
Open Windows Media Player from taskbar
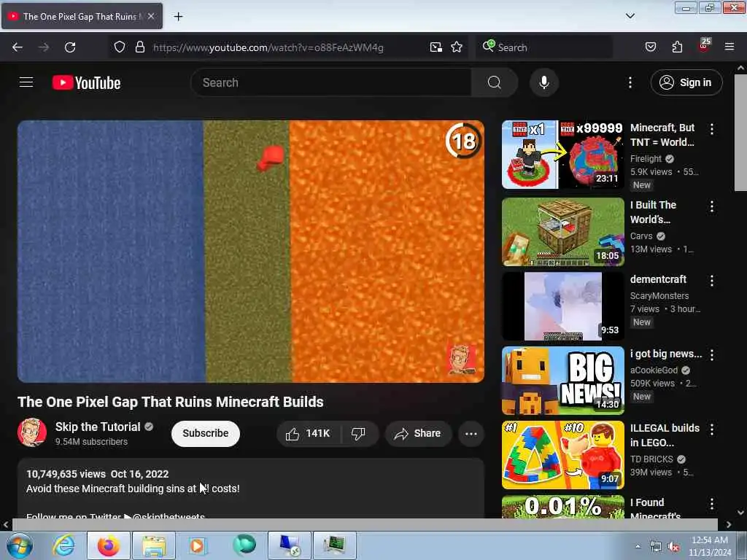coord(197,545)
